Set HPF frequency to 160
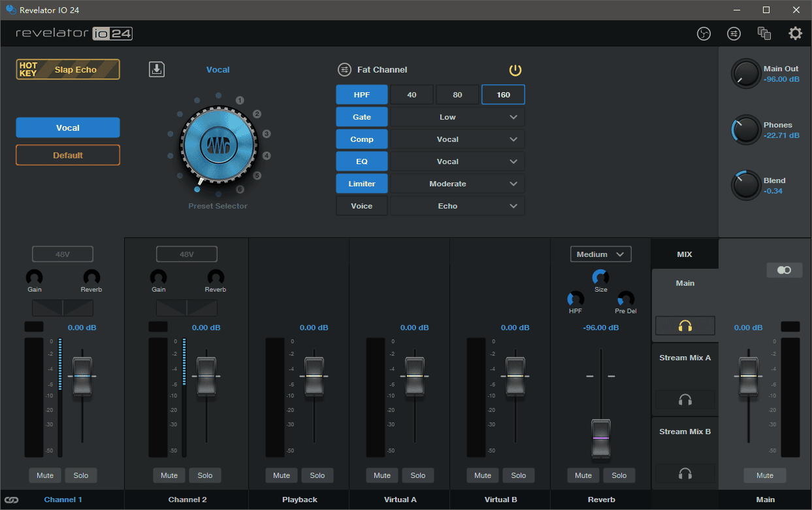The image size is (812, 510). click(x=503, y=95)
